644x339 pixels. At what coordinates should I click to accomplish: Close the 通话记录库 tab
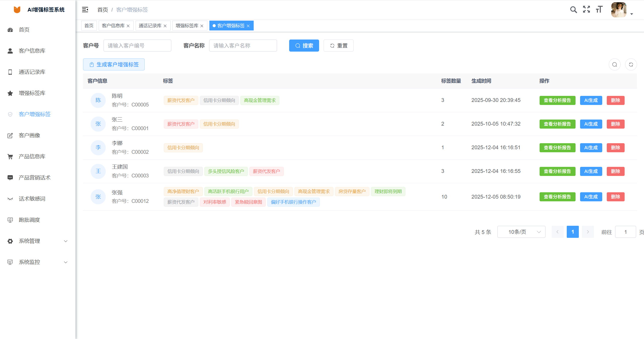point(165,26)
